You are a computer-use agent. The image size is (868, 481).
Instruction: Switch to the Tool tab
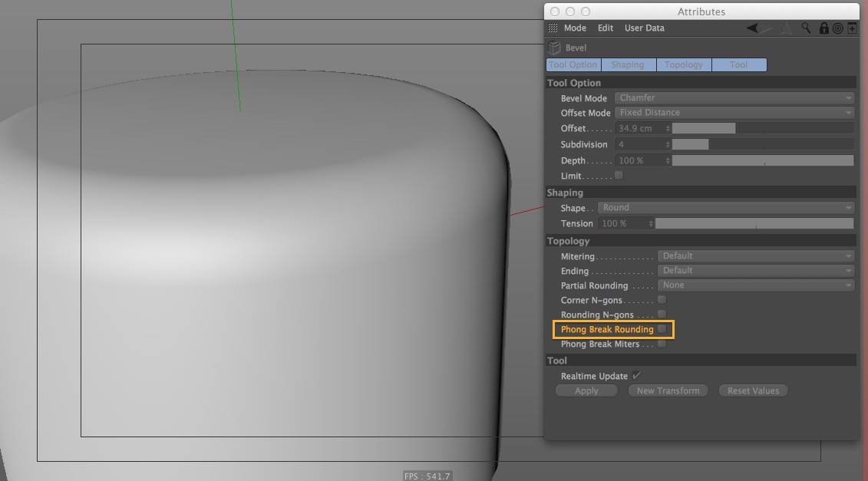click(739, 64)
